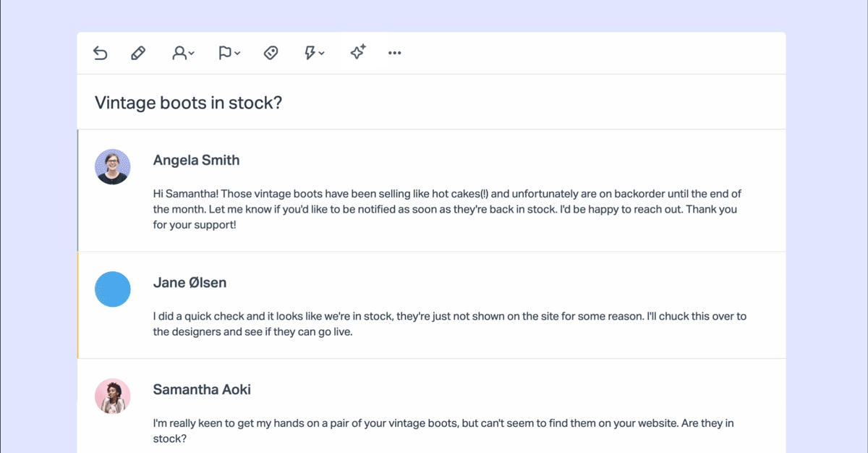
Task: Click Angela Smith's backorder reply text
Action: pyautogui.click(x=446, y=209)
